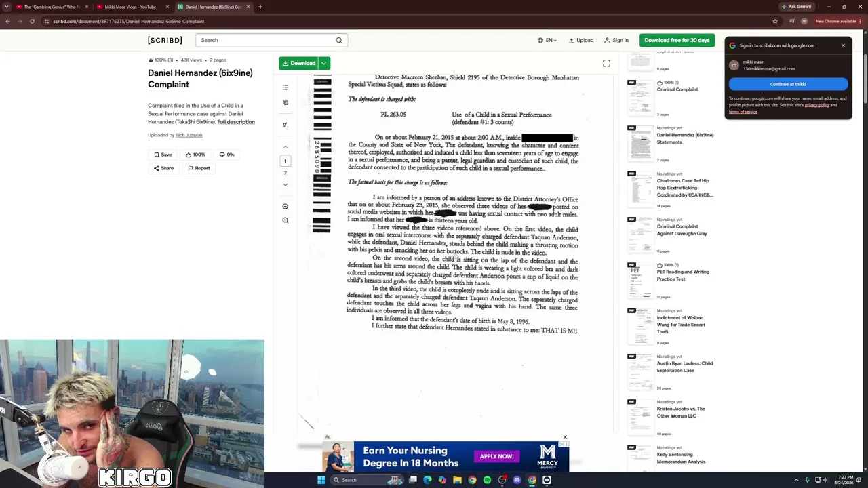Click the green Download button

pos(298,63)
